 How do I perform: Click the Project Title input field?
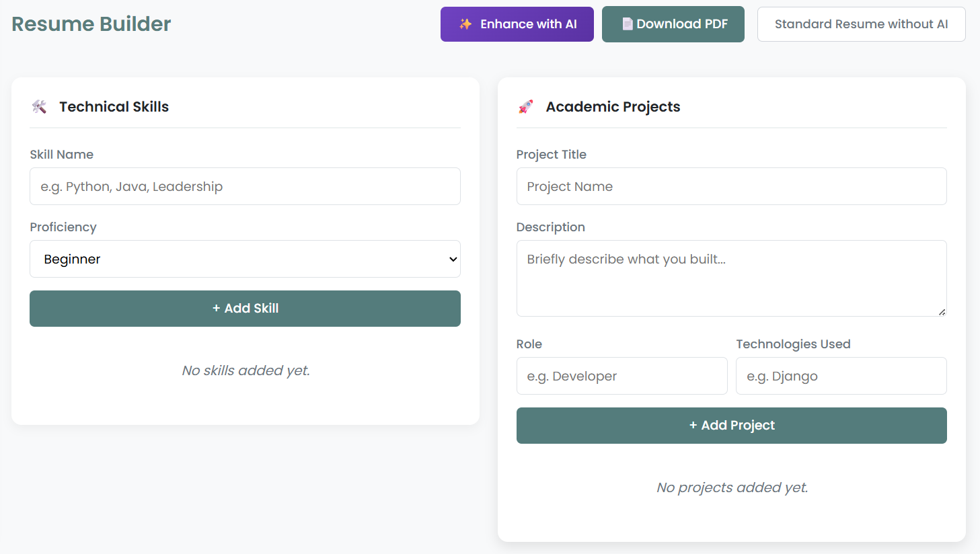(x=731, y=186)
